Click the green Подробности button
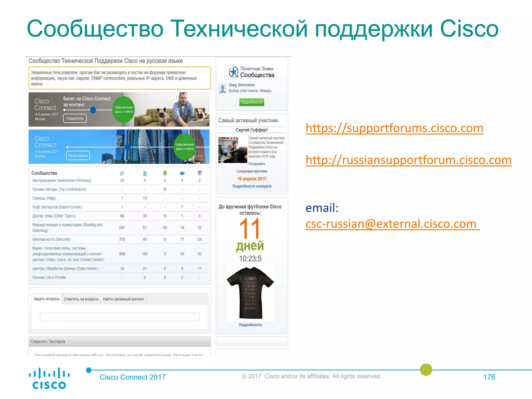Viewport: 532px width, 399px height. point(251,102)
